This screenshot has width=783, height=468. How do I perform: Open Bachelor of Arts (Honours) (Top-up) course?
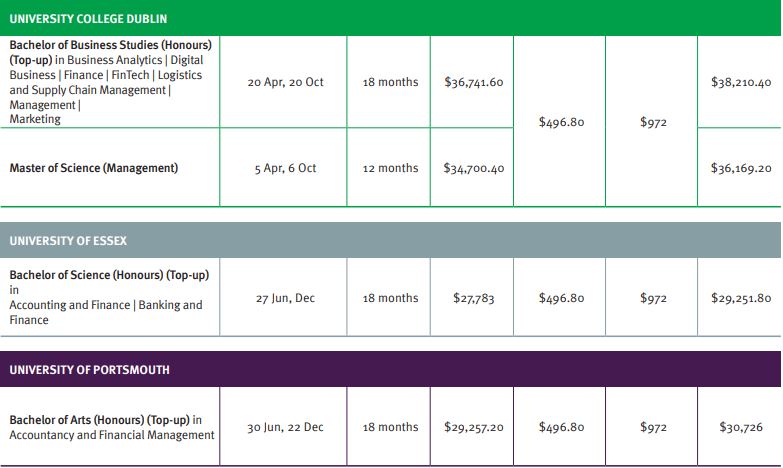pos(105,420)
